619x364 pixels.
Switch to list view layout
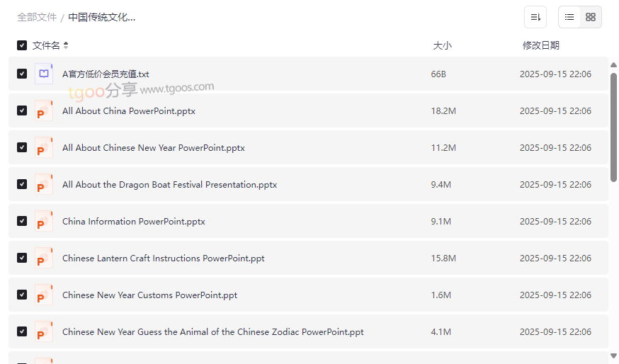[x=569, y=17]
